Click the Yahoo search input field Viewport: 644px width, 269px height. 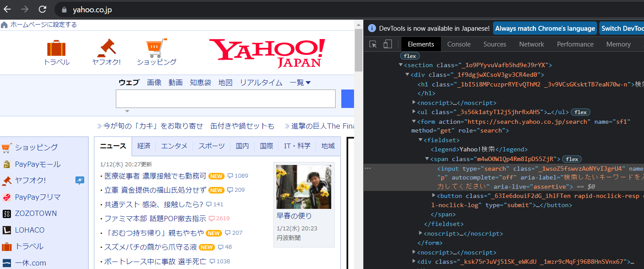[225, 99]
